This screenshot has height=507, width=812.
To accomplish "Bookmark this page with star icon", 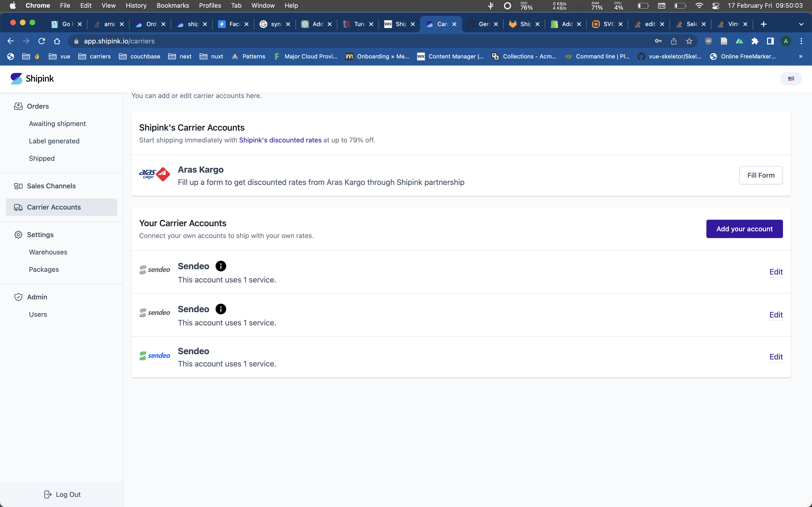I will (x=689, y=41).
